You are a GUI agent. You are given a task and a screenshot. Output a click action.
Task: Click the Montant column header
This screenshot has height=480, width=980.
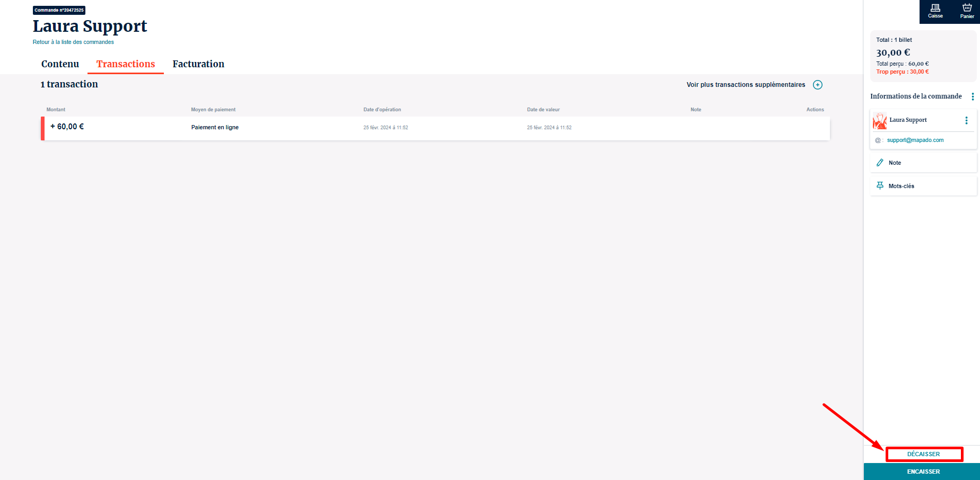56,110
